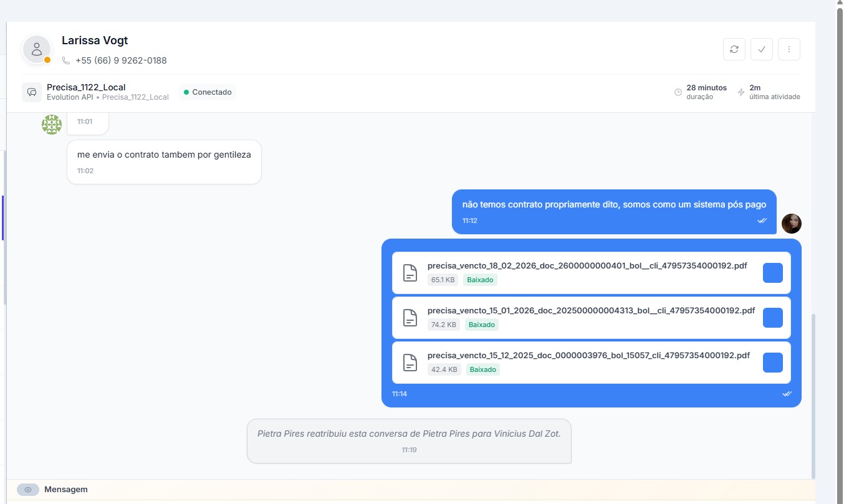Click the document icon of the 15_12_2025 PDF
Screen dimensions: 844x504
tap(410, 363)
